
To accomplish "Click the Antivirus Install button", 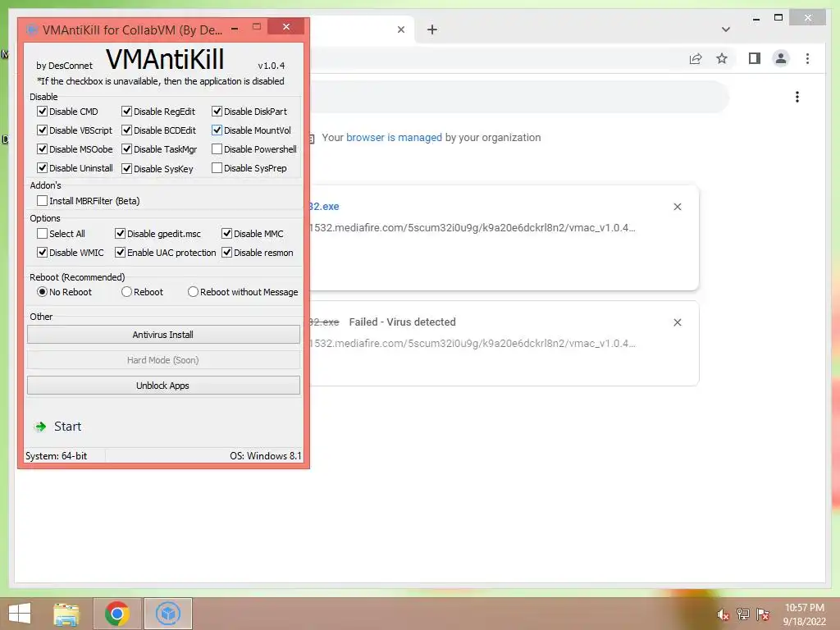I will pyautogui.click(x=163, y=335).
